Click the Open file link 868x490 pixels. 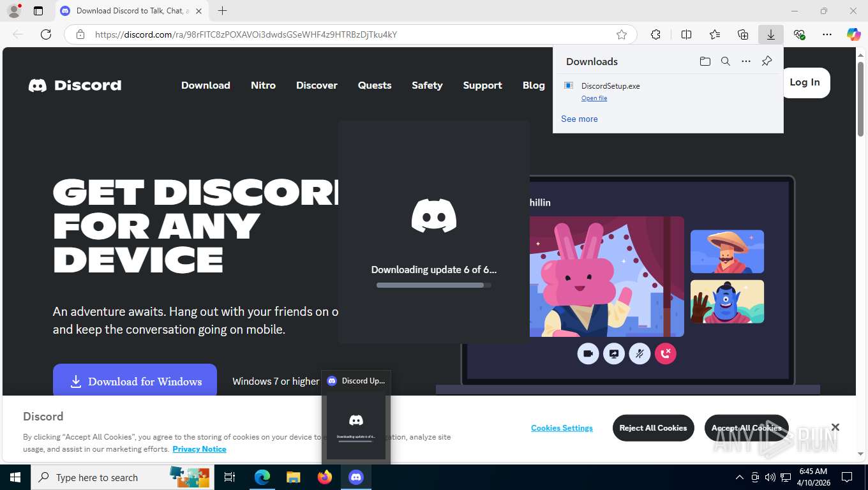pos(594,98)
